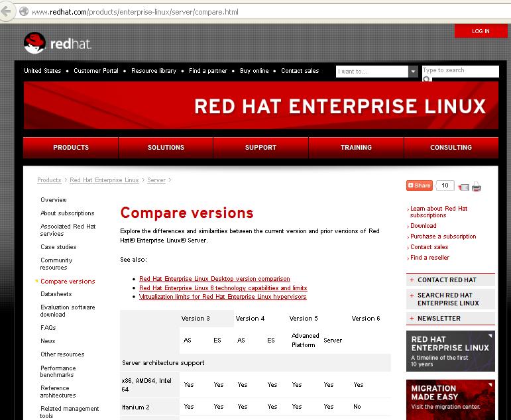Open Community resources in sidebar

(56, 264)
